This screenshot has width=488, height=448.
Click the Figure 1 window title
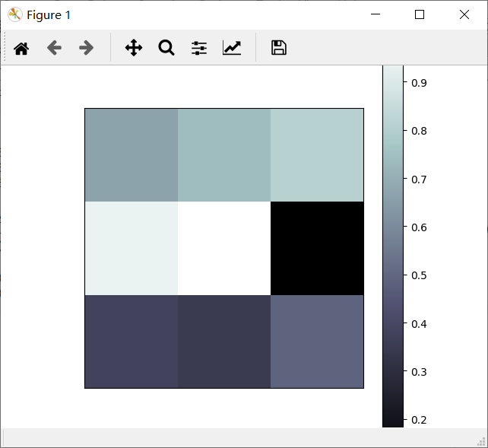[x=49, y=15]
